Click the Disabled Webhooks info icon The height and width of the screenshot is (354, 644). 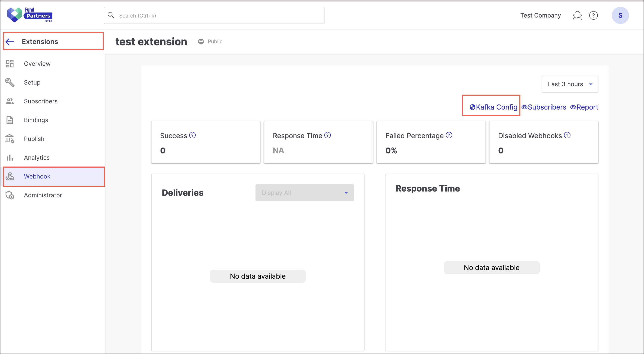567,135
